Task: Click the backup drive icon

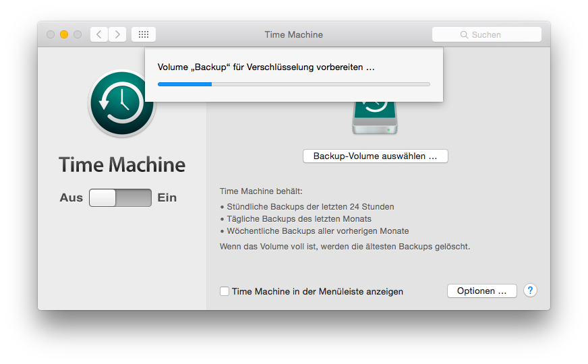Action: pos(375,118)
